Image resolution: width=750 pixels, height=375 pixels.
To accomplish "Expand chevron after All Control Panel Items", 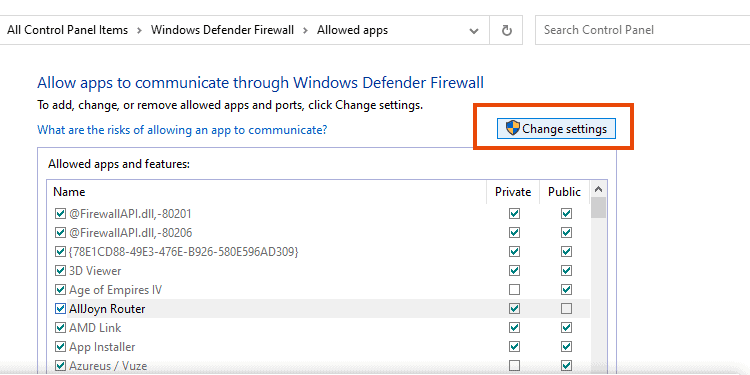I will (x=139, y=31).
